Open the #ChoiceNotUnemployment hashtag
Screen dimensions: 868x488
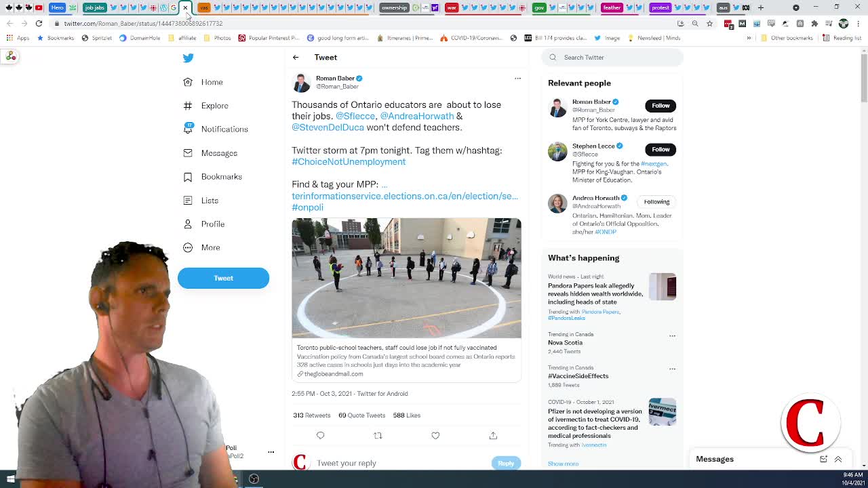[x=349, y=162]
